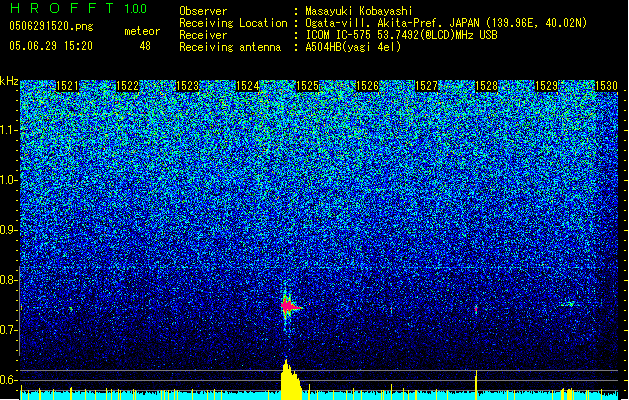Click the HROFFT 1.0.0 title text
Viewport: 629px width, 400px height.
click(x=79, y=8)
